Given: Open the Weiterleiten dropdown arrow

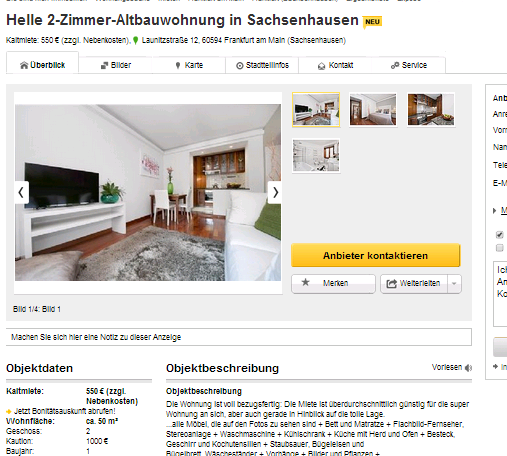Looking at the screenshot, I should pyautogui.click(x=454, y=284).
